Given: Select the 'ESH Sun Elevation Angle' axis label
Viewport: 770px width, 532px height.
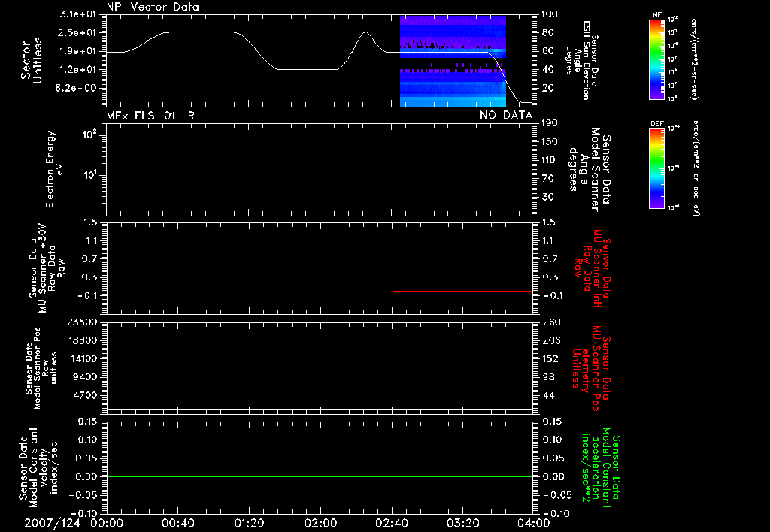Looking at the screenshot, I should (582, 60).
